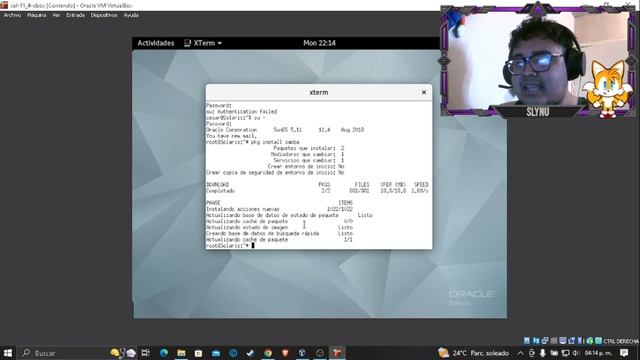Open the Windows Start menu
640x360 pixels.
(8, 353)
